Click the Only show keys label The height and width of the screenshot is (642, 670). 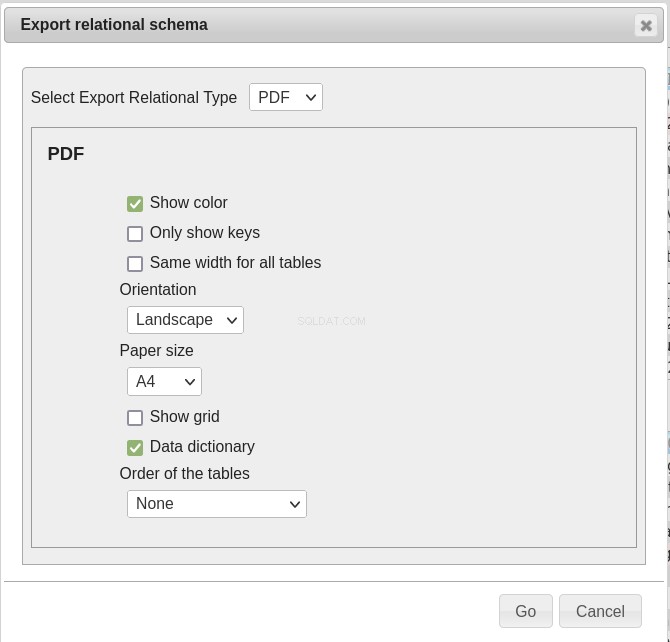click(205, 233)
